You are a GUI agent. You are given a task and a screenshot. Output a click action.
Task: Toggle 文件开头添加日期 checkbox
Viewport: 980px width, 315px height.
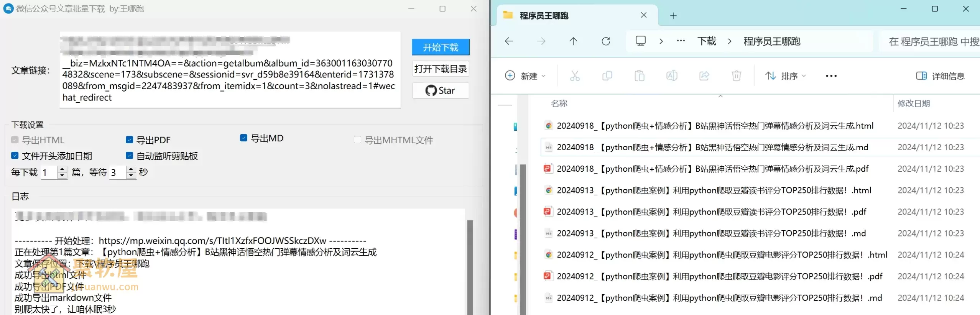pyautogui.click(x=15, y=156)
